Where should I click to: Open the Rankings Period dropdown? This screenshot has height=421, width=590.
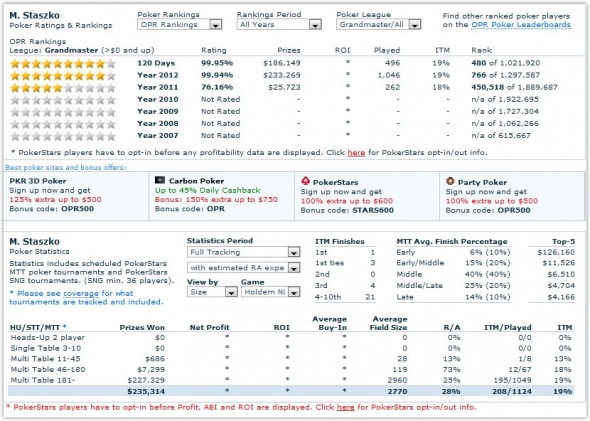coord(279,25)
